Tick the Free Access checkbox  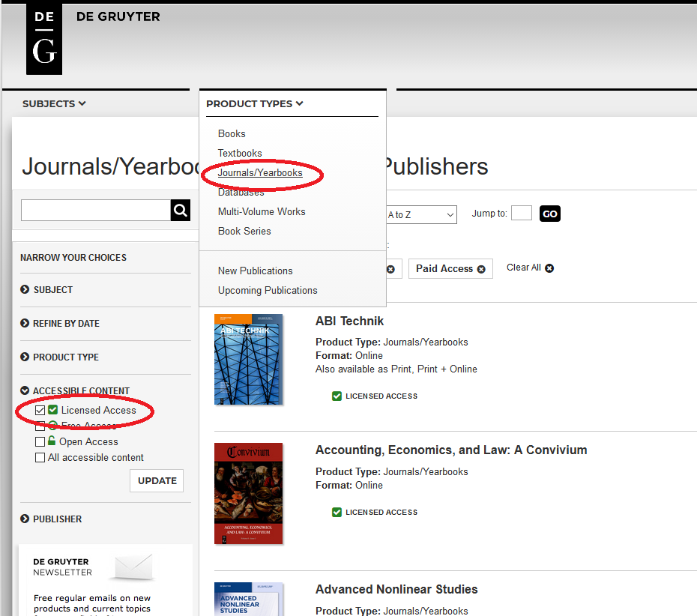(x=40, y=426)
